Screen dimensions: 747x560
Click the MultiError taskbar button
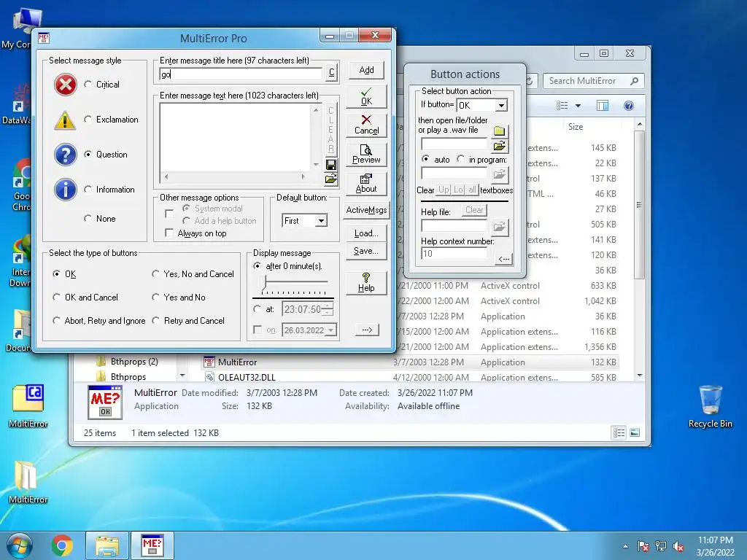[152, 545]
